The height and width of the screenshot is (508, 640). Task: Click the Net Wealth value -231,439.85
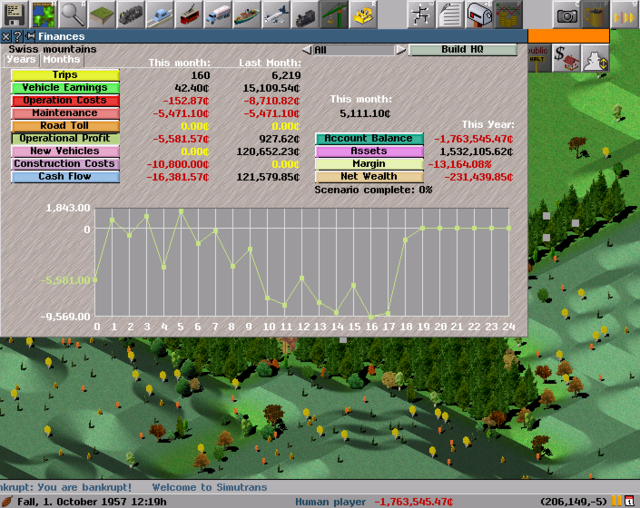[x=478, y=177]
